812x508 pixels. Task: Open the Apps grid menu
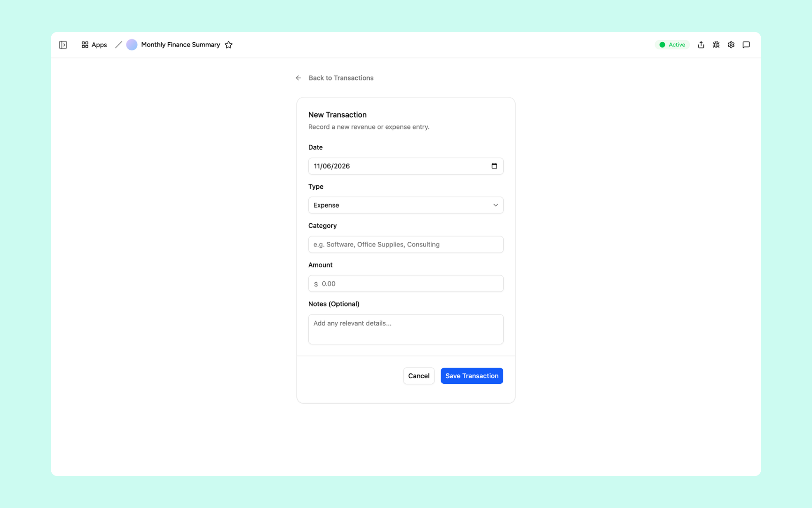(94, 45)
